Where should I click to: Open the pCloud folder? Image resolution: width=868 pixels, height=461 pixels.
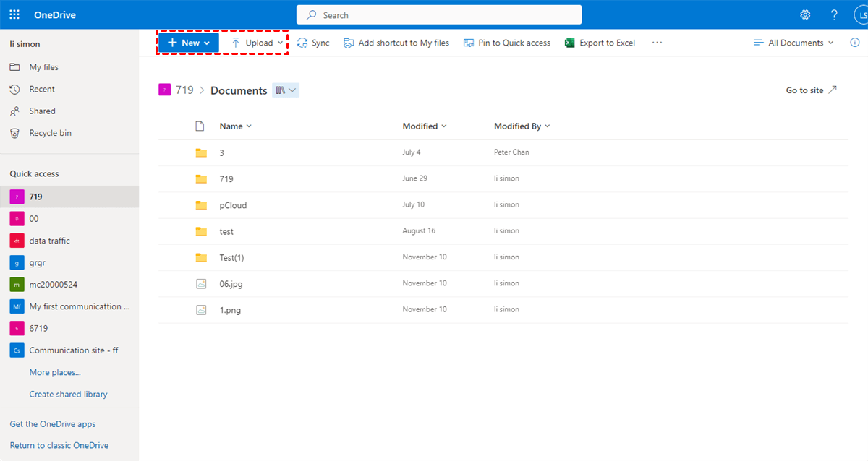[x=233, y=205]
